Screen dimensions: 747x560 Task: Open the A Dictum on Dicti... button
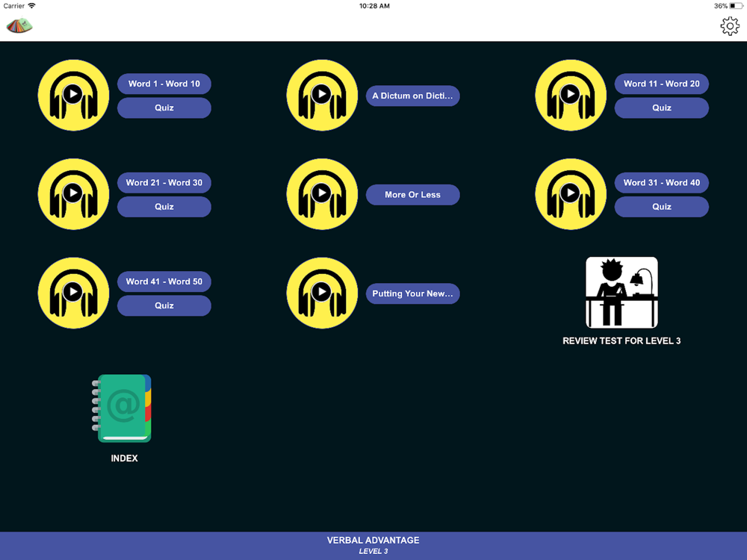(x=412, y=96)
